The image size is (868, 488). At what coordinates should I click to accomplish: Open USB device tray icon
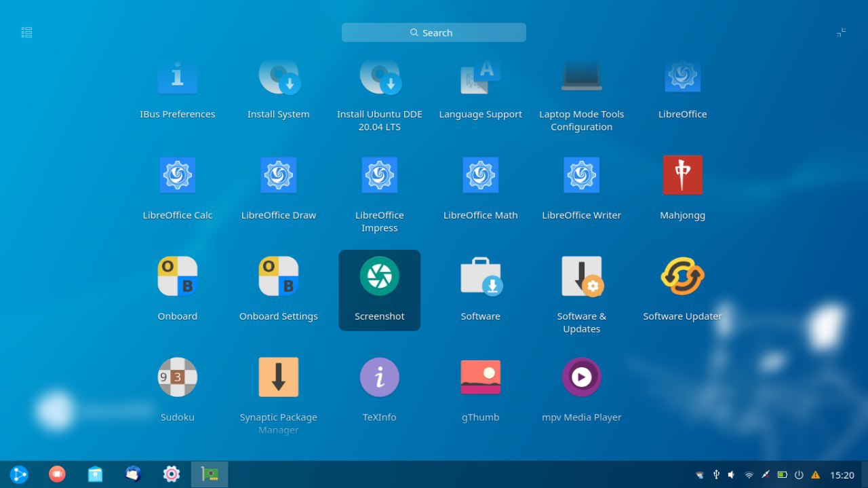716,475
